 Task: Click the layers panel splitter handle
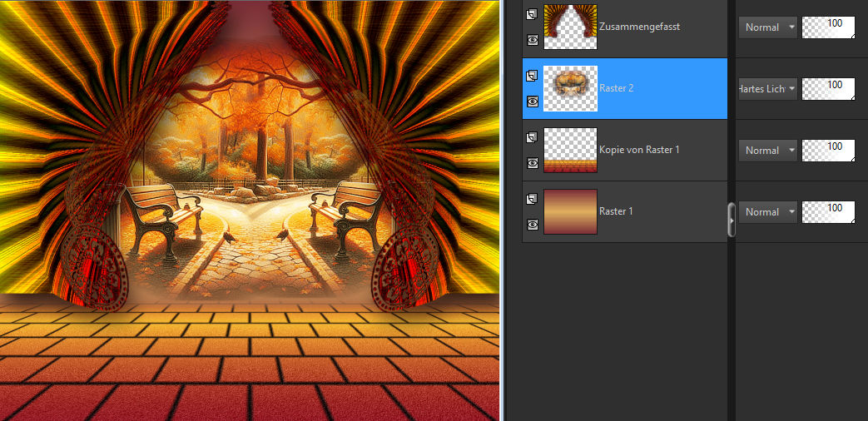click(x=732, y=220)
